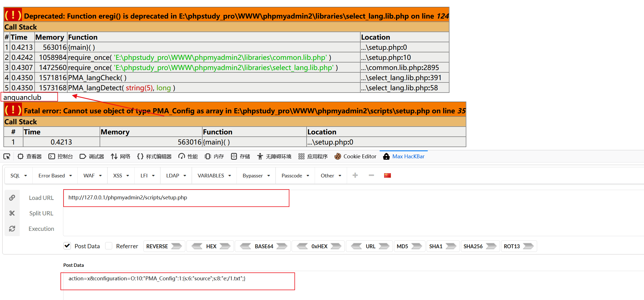Image resolution: width=644 pixels, height=300 pixels.
Task: Click the element picker icon in devtools
Action: pyautogui.click(x=6, y=156)
